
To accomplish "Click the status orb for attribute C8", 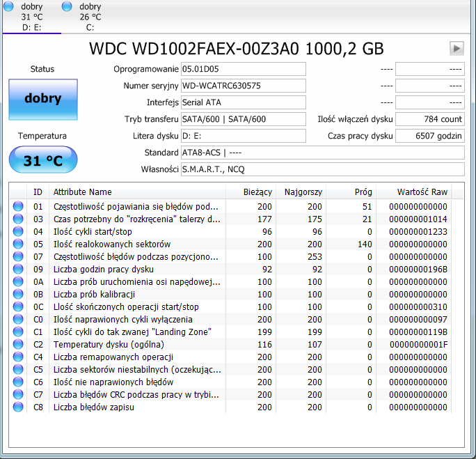I will tap(18, 407).
